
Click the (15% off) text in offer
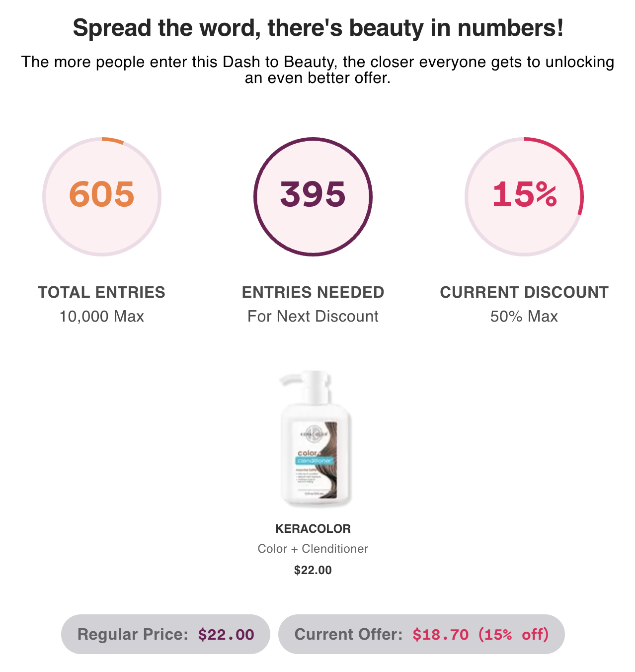[514, 635]
